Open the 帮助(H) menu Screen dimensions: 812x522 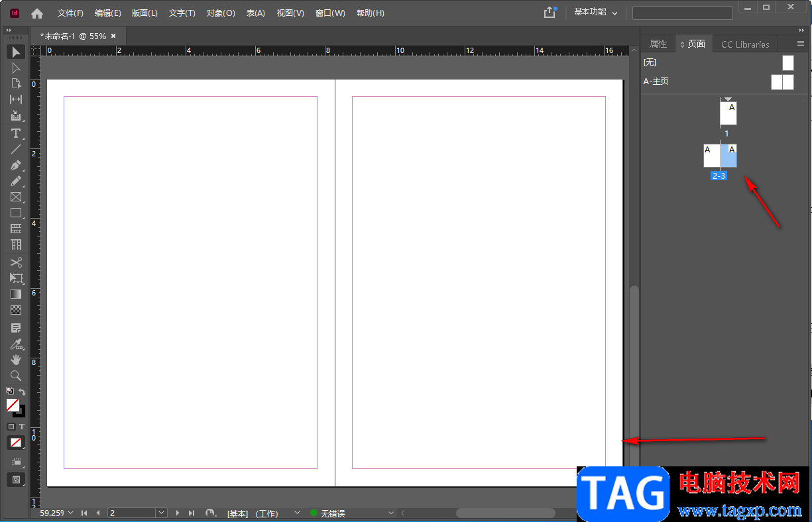click(369, 13)
